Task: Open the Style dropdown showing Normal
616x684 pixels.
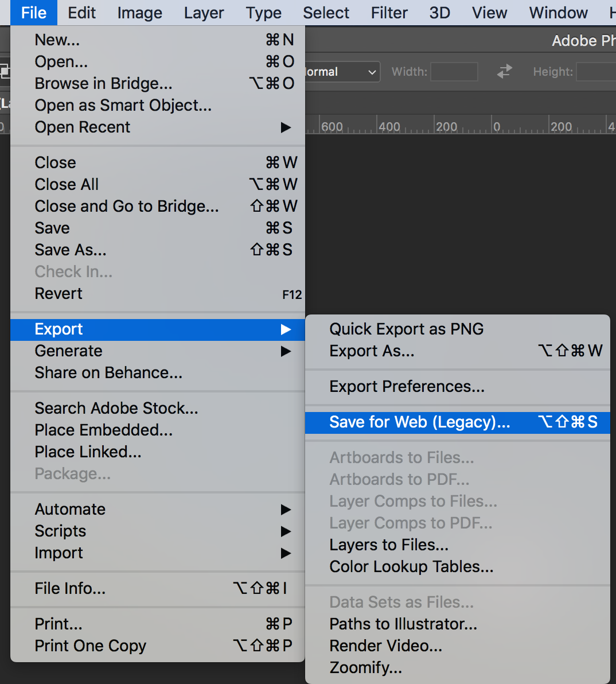Action: (342, 72)
